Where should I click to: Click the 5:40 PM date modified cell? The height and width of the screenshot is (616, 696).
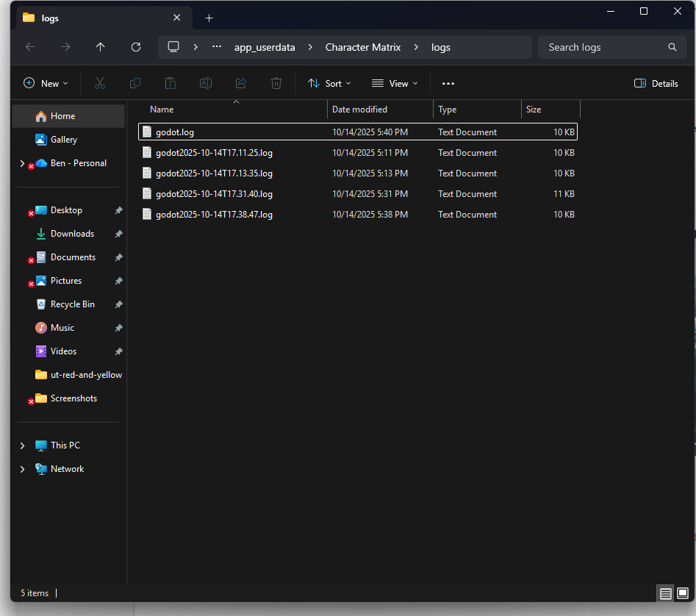click(x=370, y=132)
